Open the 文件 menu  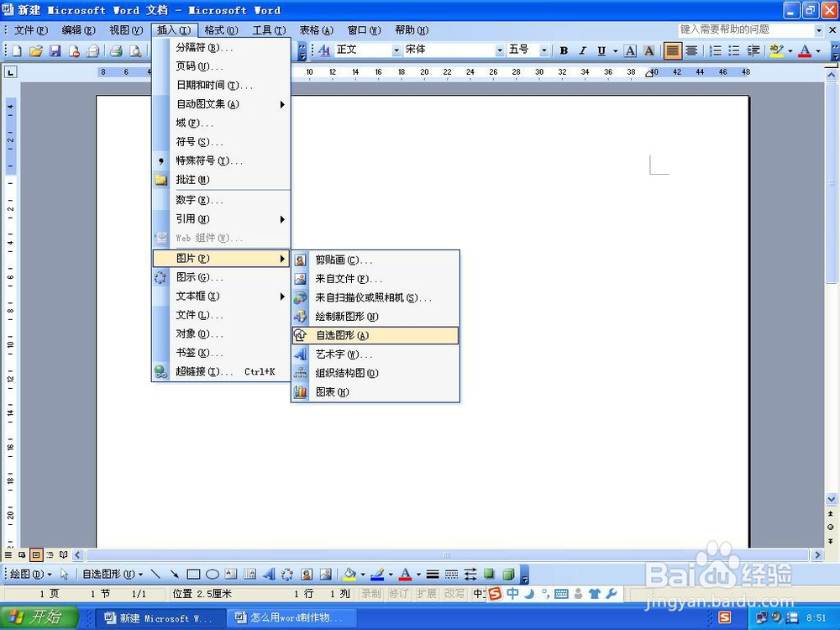(x=30, y=30)
